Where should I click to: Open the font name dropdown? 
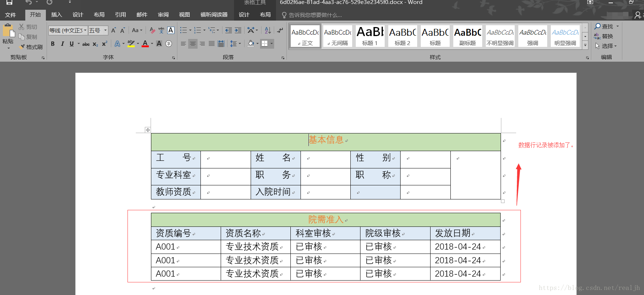point(85,30)
